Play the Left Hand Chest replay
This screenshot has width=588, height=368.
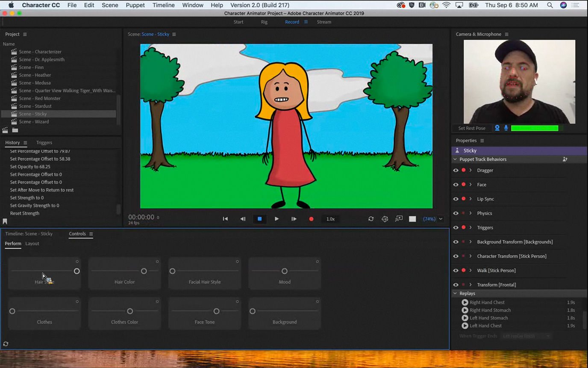pyautogui.click(x=465, y=326)
